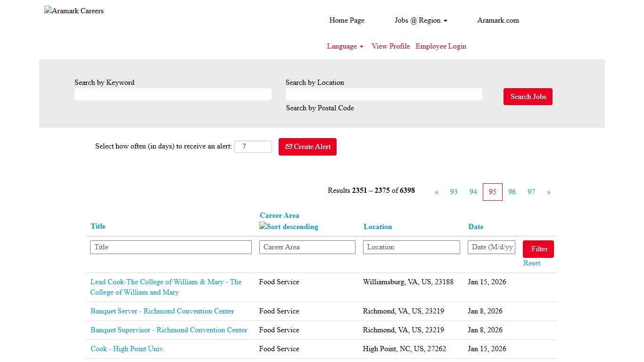644x362 pixels.
Task: Select Home Page in the navigation
Action: pos(347,20)
